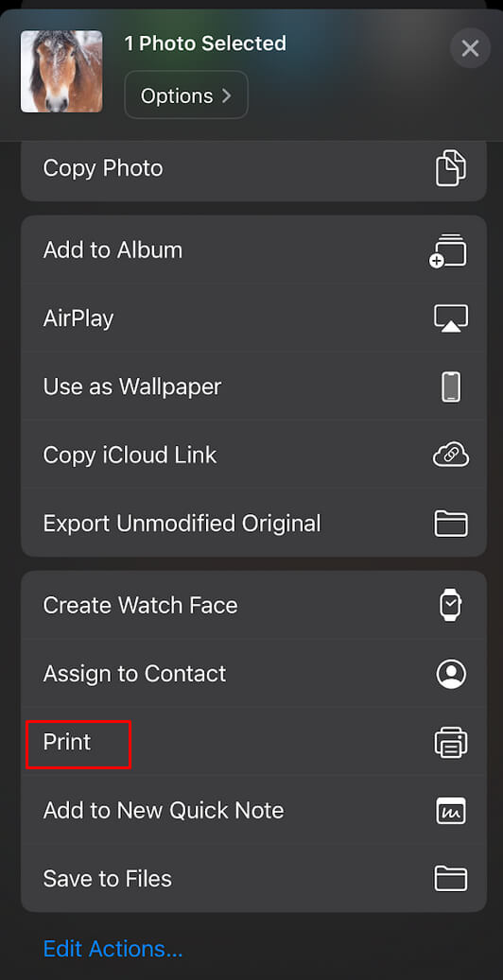This screenshot has height=980, width=503.
Task: Tap the Quick Note icon
Action: click(x=451, y=811)
